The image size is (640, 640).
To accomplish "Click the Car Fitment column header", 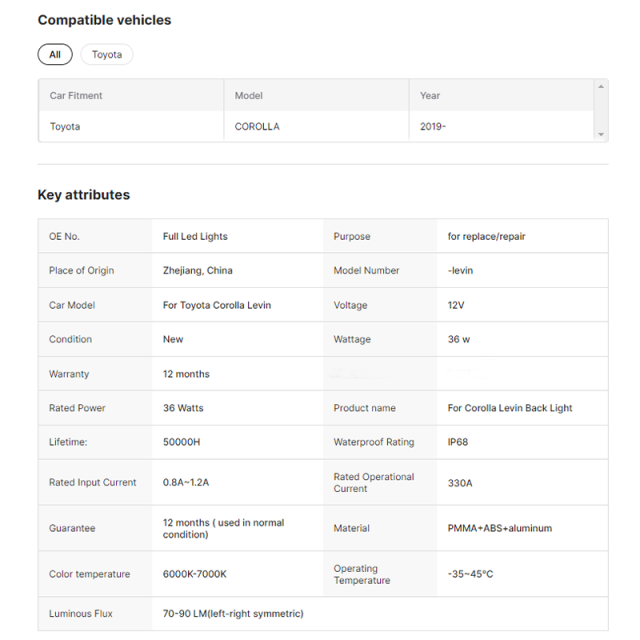I will [76, 96].
